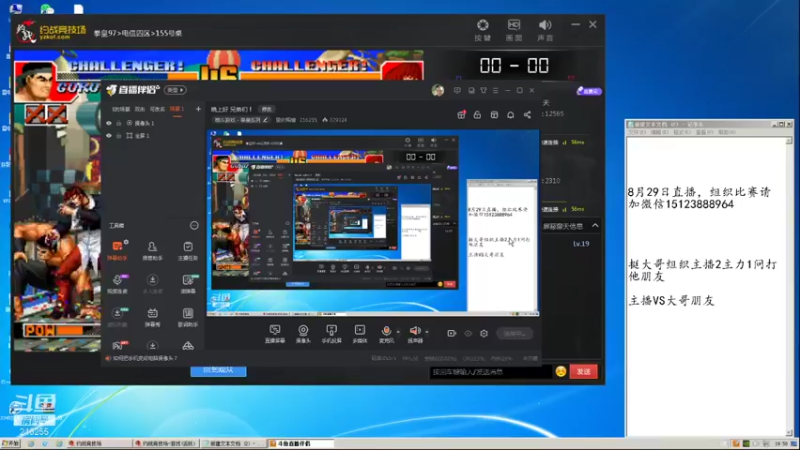This screenshot has height=450, width=800.
Task: Open the gear settings icon near record
Action: pos(484,333)
